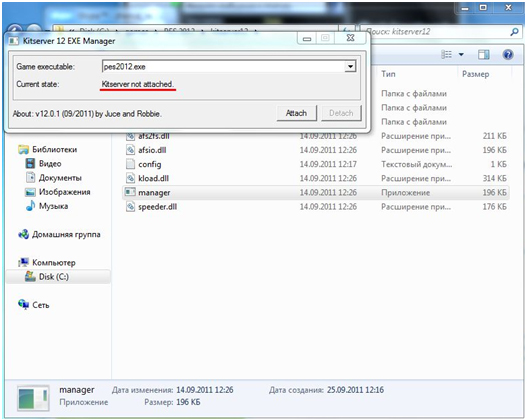This screenshot has height=420, width=527.
Task: Select the manager application icon in file list
Action: click(130, 192)
